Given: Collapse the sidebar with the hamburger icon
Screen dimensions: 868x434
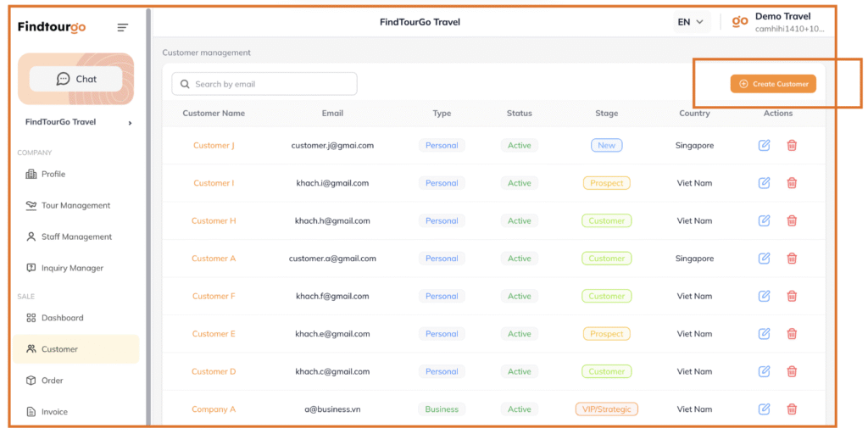Looking at the screenshot, I should pos(123,28).
